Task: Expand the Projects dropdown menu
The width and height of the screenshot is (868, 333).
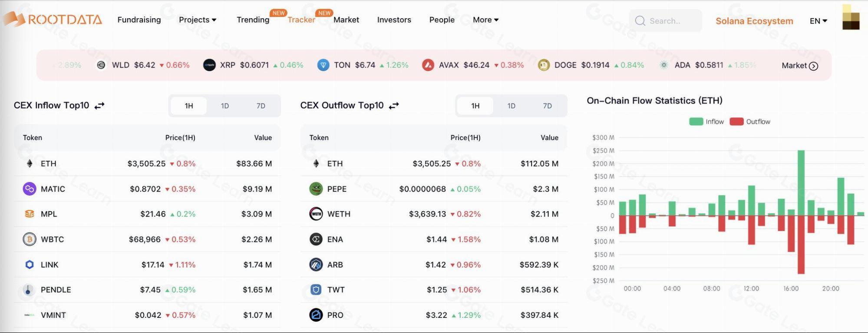Action: (x=198, y=20)
